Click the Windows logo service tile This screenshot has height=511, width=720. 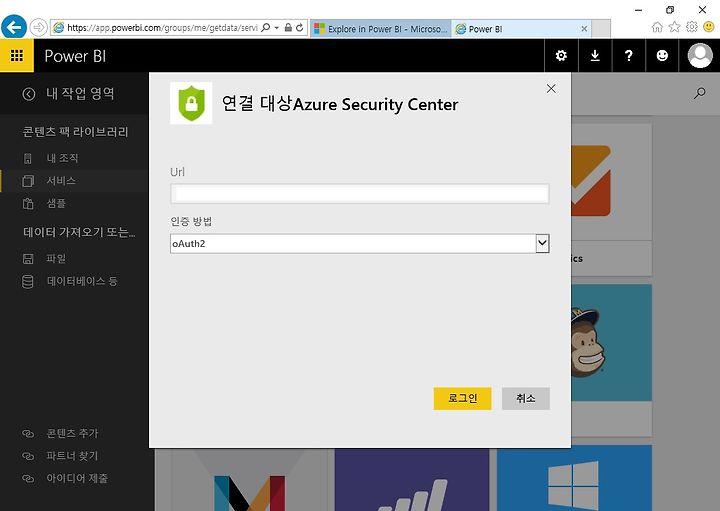[x=574, y=478]
